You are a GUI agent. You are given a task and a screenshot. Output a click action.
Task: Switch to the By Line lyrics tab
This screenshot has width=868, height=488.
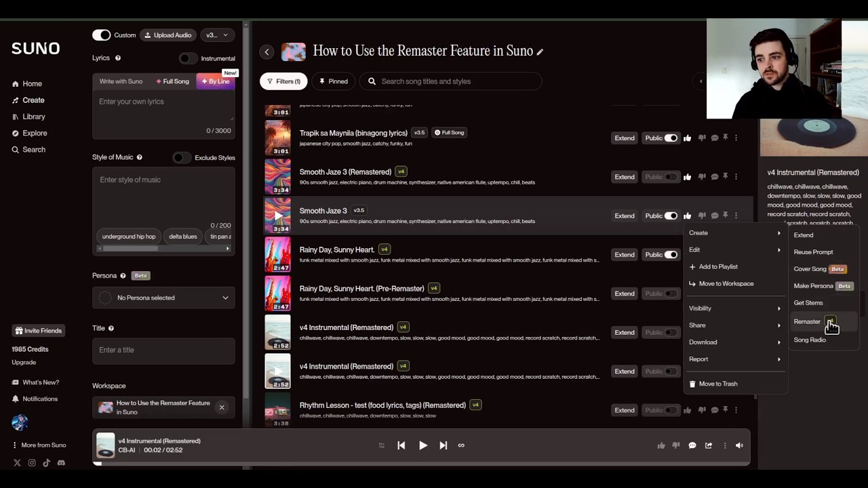pos(216,81)
